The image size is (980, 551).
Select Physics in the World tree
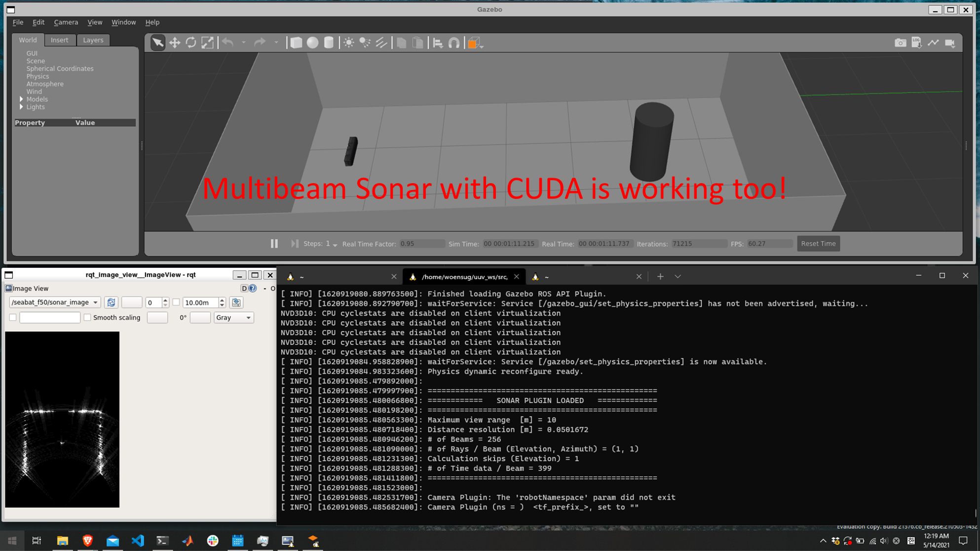38,76
